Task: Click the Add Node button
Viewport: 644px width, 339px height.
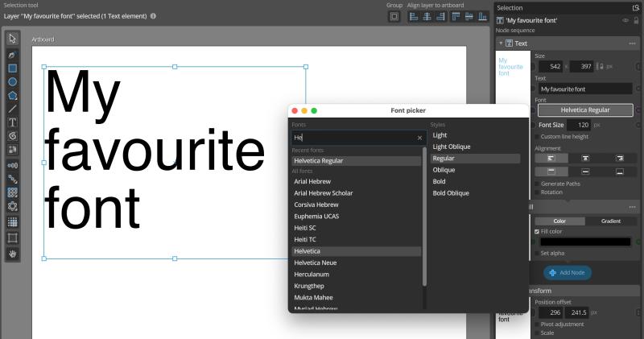Action: click(567, 272)
